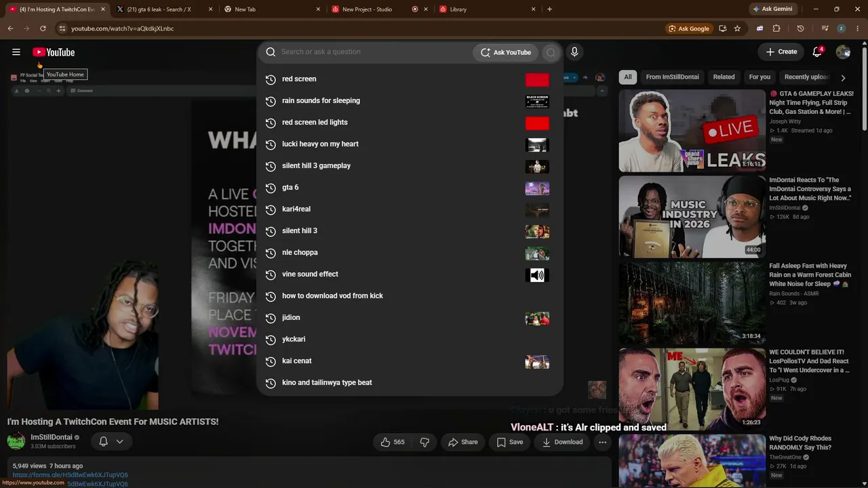Open the more actions ellipsis menu
868x488 pixels.
602,442
